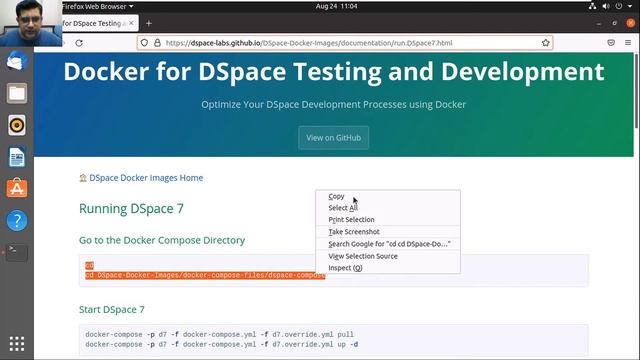Click Go to the Docker Compose Directory heading
Screen dimensions: 640x360
[162, 240]
